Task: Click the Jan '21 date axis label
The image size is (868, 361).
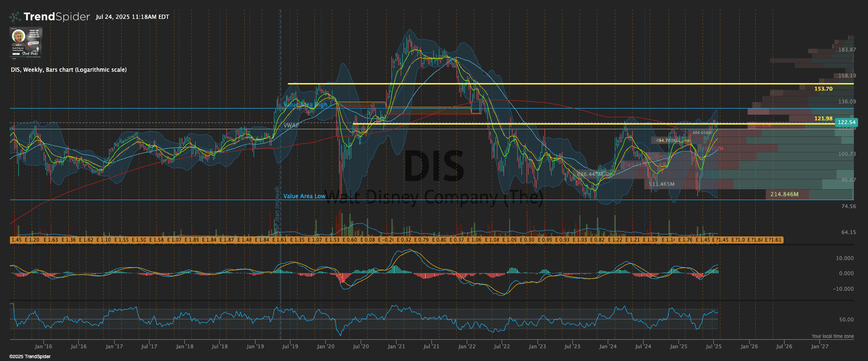Action: 396,346
